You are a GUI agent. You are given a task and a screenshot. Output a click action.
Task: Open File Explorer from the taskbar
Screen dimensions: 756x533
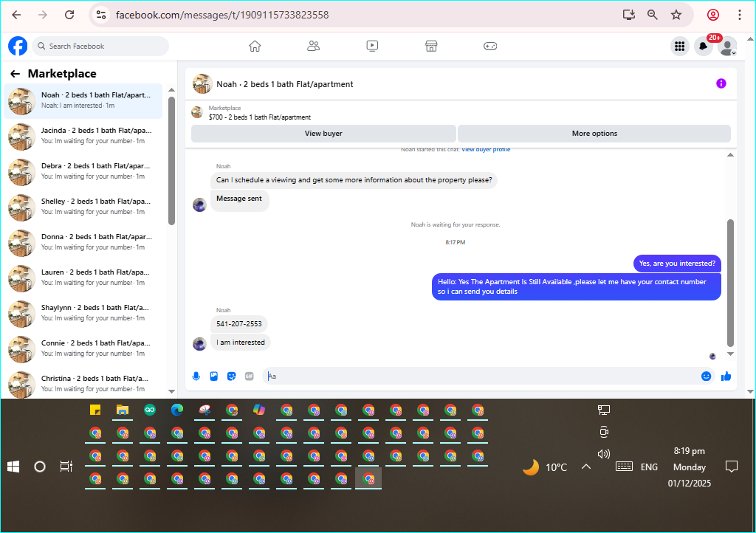click(x=123, y=410)
